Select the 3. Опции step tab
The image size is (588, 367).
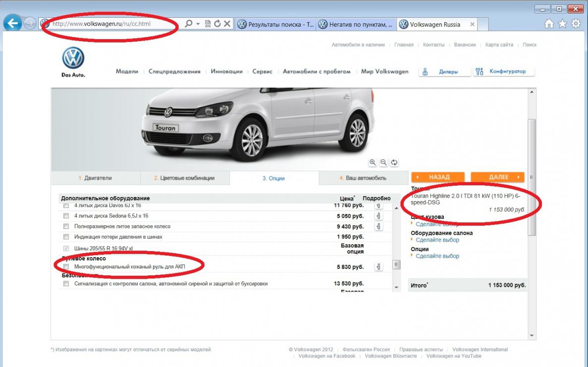coord(274,178)
